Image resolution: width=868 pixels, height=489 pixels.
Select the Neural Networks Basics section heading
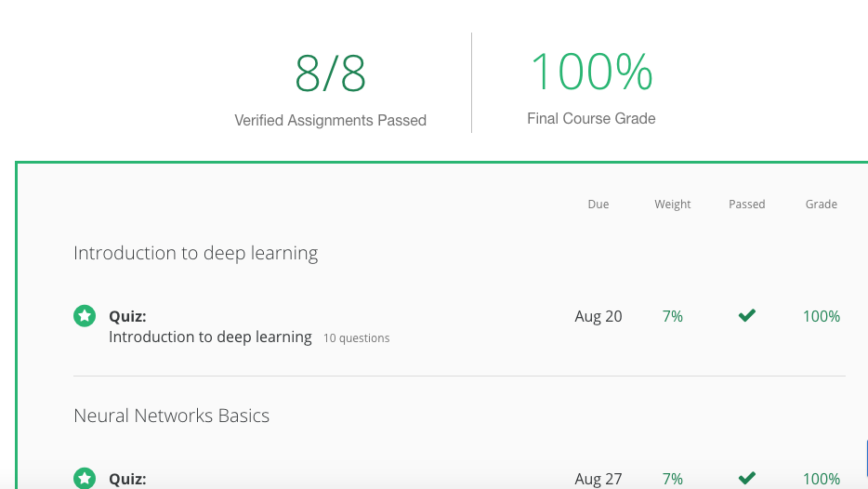tap(171, 416)
